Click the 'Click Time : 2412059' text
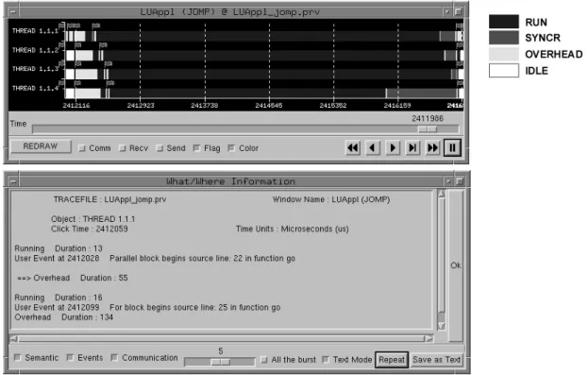 coord(90,229)
